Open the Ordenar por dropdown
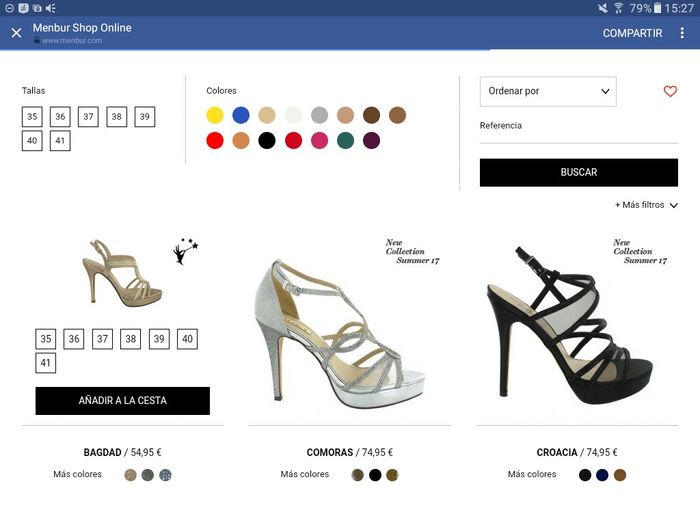Screen dimensions: 700x525 click(548, 91)
